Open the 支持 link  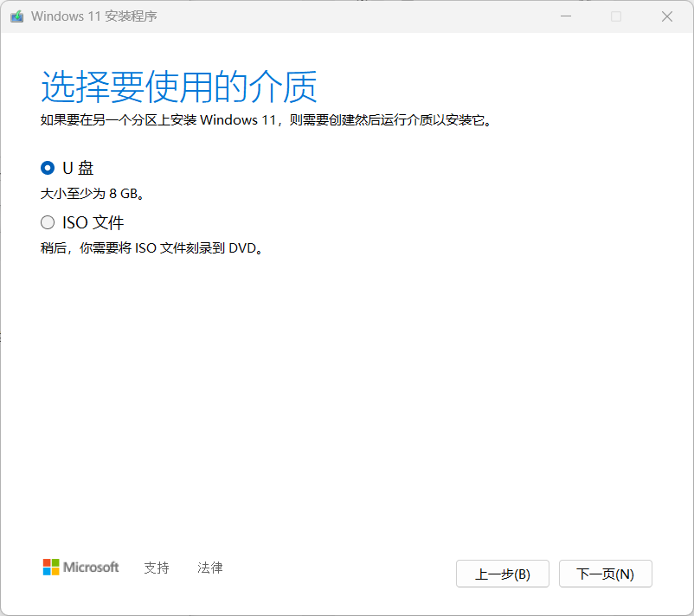click(157, 568)
